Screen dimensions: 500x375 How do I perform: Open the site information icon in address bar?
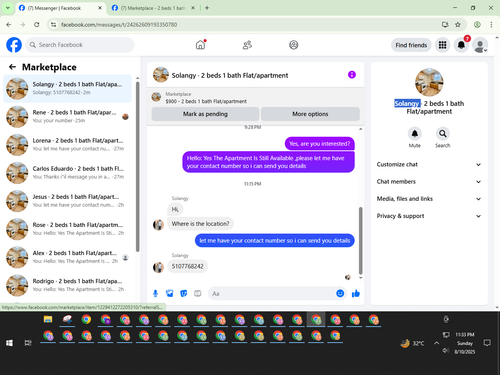coord(53,24)
